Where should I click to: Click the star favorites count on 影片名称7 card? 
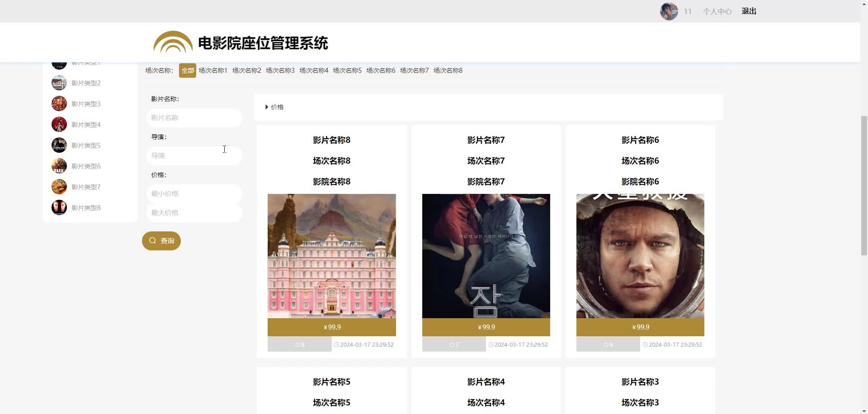pyautogui.click(x=454, y=344)
